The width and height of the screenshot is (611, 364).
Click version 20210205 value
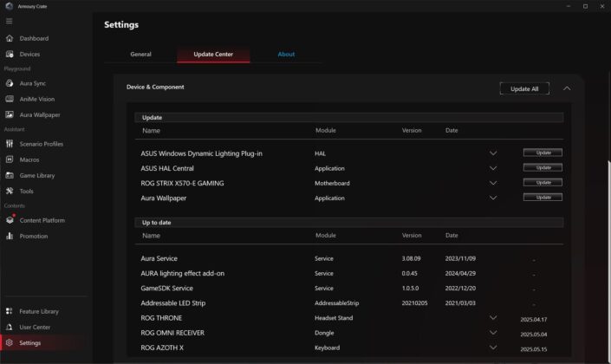(414, 302)
